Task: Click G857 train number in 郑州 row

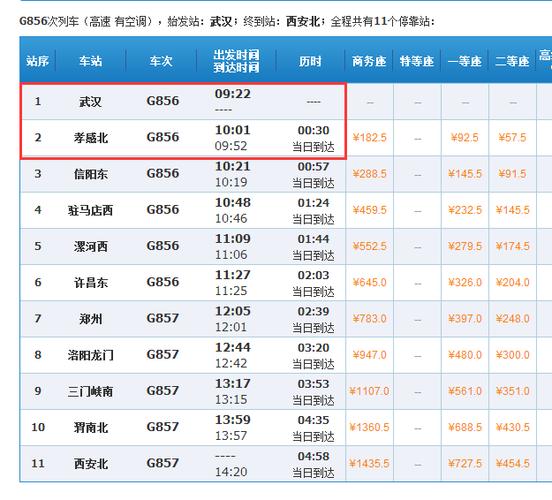Action: pyautogui.click(x=163, y=318)
